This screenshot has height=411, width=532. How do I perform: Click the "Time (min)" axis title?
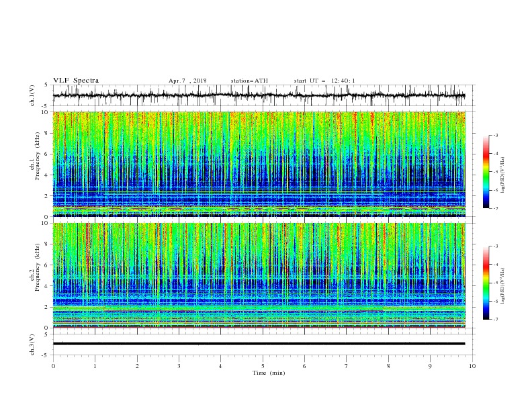coord(269,373)
